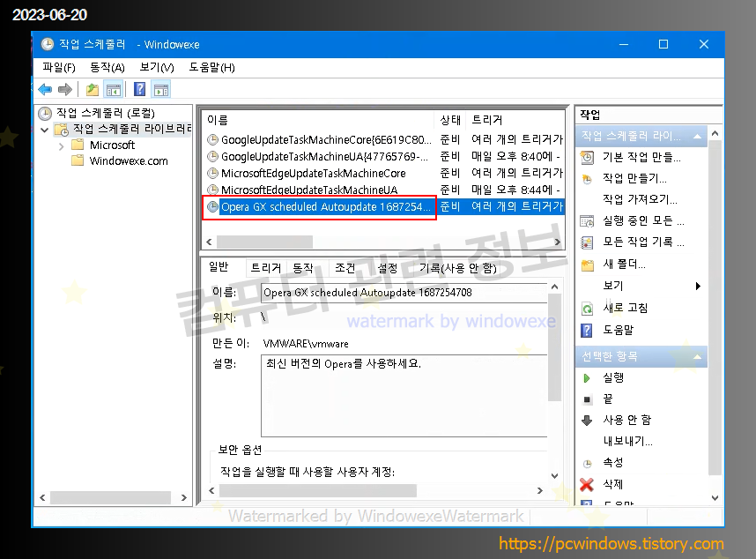The image size is (756, 559).
Task: Click the detail pane horizontal scrollbar thumb
Action: click(318, 490)
